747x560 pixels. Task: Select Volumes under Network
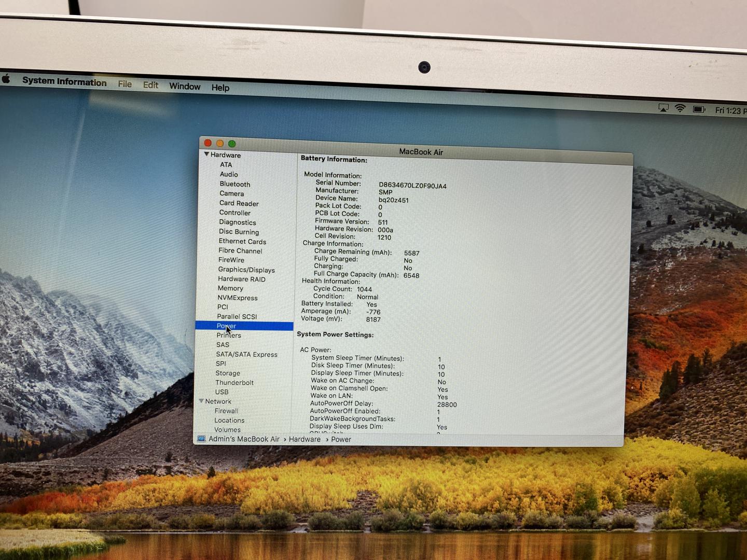227,429
